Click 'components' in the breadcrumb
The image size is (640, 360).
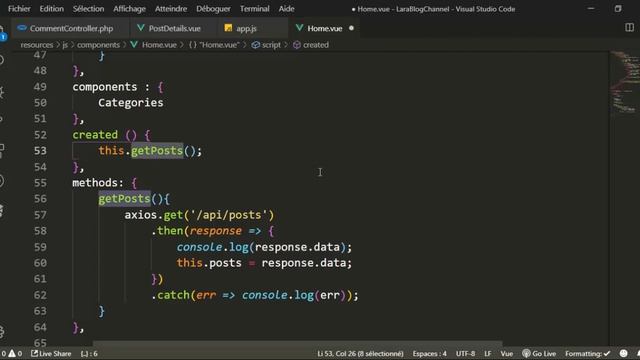coord(98,45)
